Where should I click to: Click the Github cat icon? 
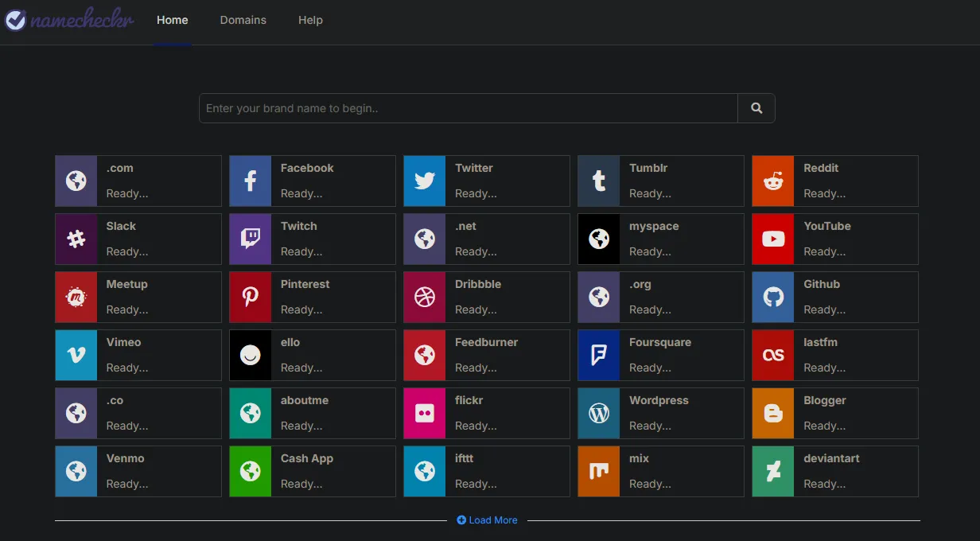coord(772,297)
